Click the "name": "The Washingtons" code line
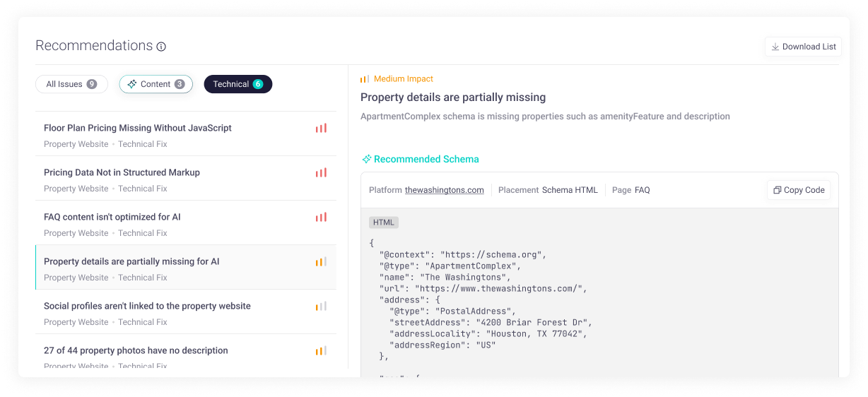868x397 pixels. point(445,278)
